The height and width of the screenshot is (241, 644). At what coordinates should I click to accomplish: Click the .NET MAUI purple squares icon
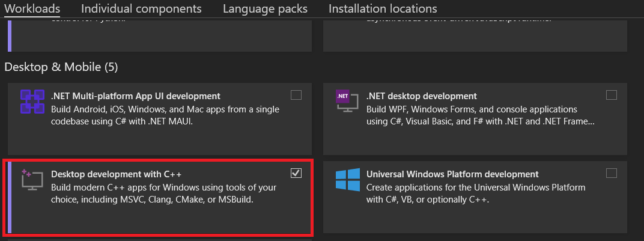point(32,102)
